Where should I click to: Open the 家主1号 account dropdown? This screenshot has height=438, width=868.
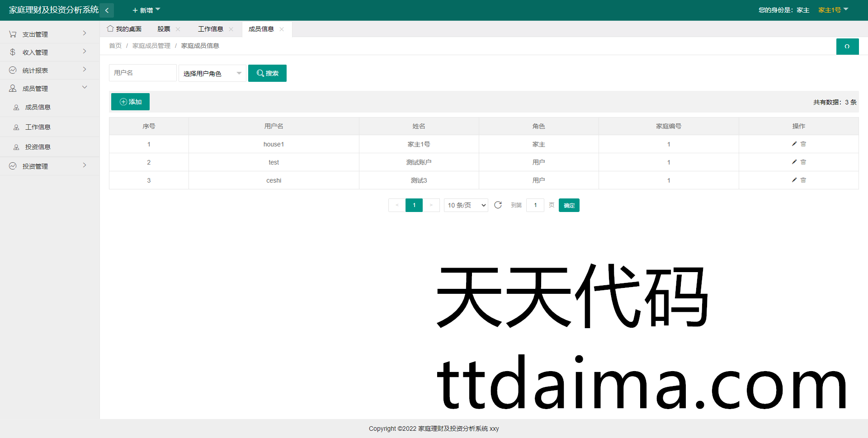coord(833,10)
